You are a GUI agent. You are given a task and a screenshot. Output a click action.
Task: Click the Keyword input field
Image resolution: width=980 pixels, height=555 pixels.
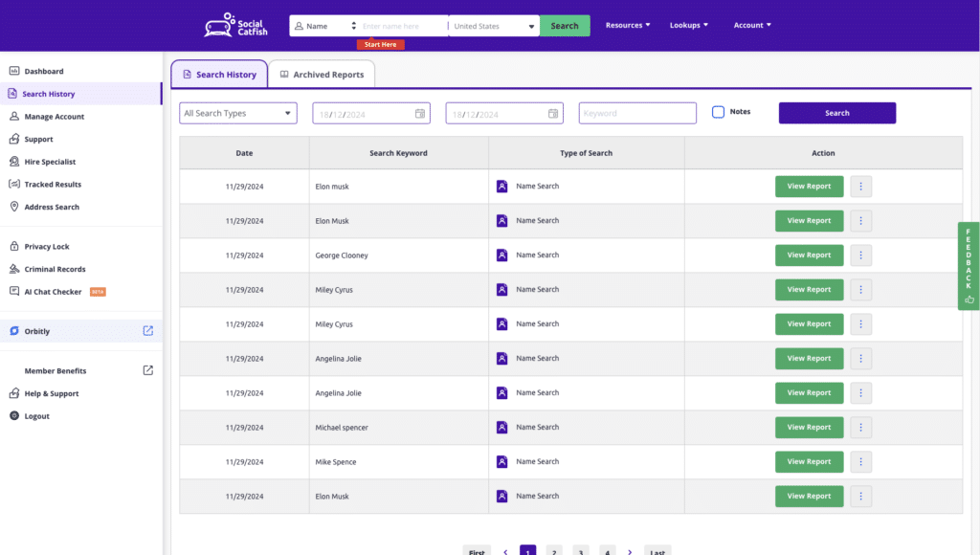(637, 114)
